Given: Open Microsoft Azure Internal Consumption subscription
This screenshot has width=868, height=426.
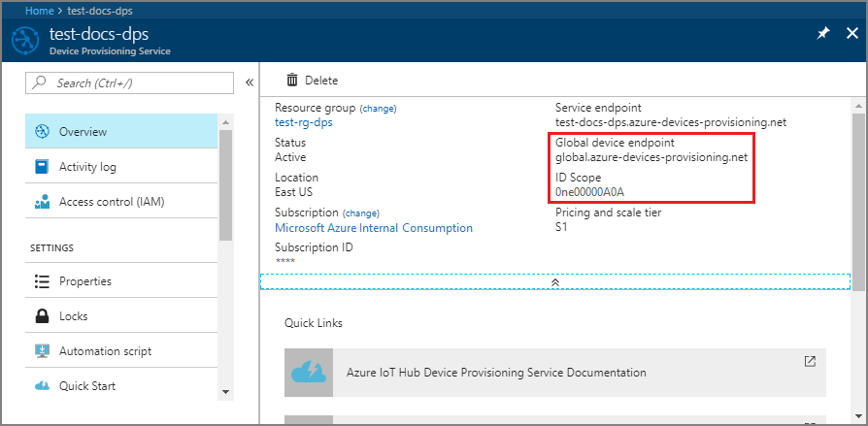Looking at the screenshot, I should point(374,228).
